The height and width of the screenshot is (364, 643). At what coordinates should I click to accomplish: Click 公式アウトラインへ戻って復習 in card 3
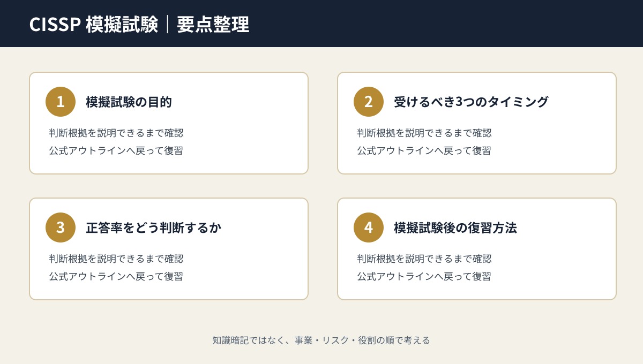coord(116,276)
